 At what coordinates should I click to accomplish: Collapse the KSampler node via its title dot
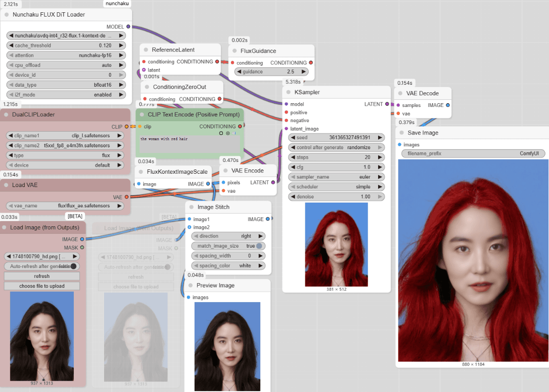288,92
